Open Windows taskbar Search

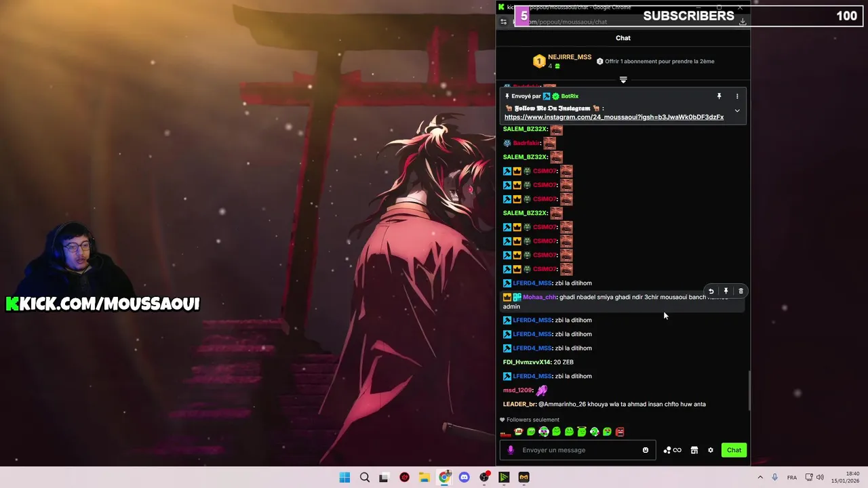tap(365, 477)
